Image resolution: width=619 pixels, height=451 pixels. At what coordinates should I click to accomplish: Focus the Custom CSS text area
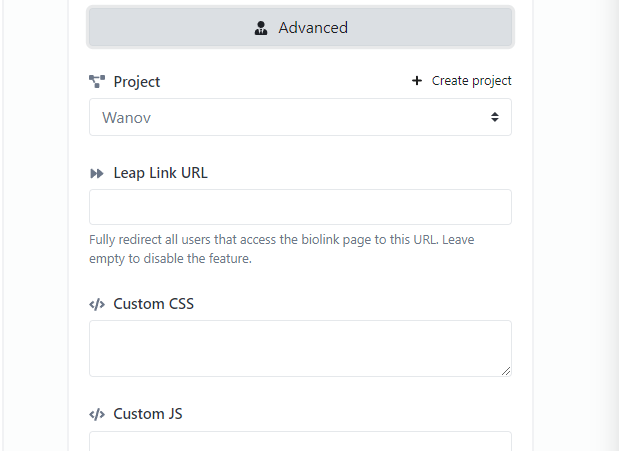click(x=300, y=347)
